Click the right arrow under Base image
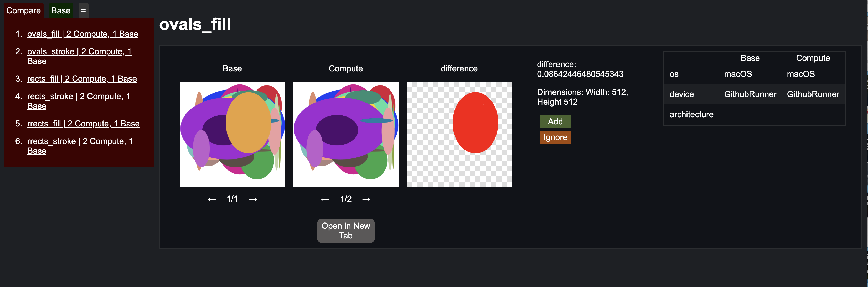Viewport: 868px width, 287px height. coord(253,200)
